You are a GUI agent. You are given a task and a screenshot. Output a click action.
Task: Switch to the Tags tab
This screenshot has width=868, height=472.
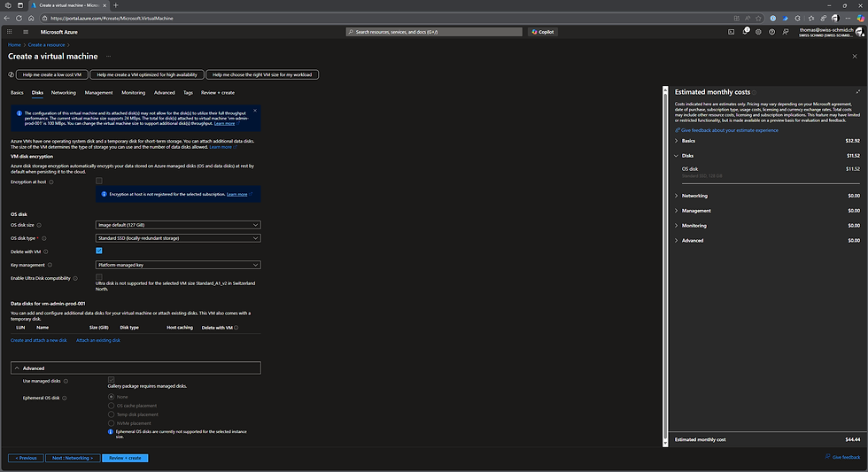coord(188,93)
